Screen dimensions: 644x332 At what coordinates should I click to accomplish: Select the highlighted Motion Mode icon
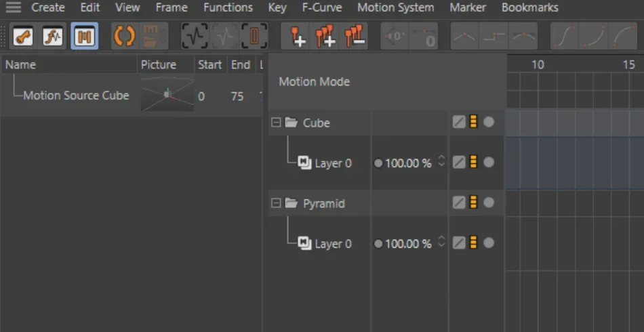[85, 36]
